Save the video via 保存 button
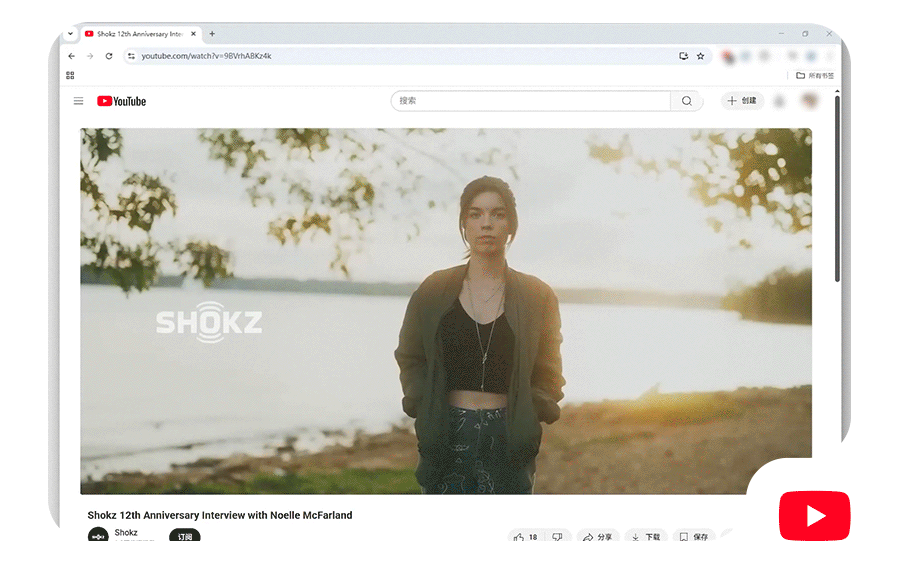Screen dimensions: 900x563 point(694,537)
